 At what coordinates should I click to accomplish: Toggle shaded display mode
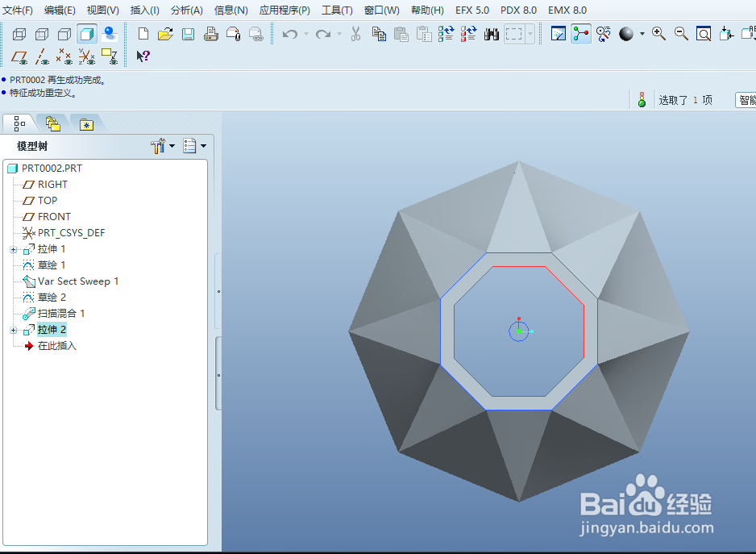point(87,34)
